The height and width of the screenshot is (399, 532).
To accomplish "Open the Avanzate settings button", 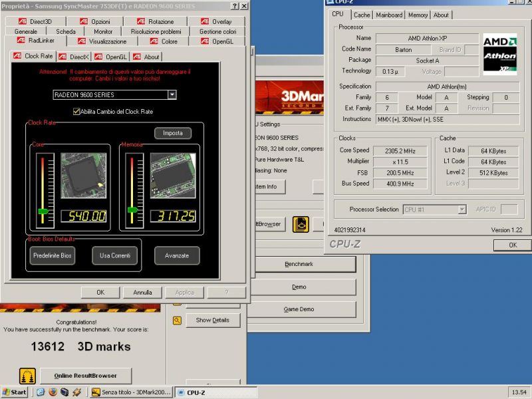I will tap(177, 255).
